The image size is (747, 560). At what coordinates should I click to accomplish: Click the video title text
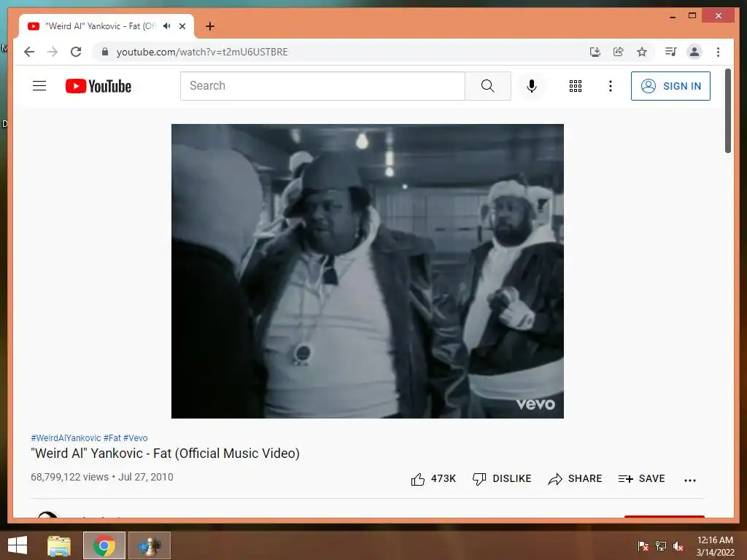pos(166,454)
